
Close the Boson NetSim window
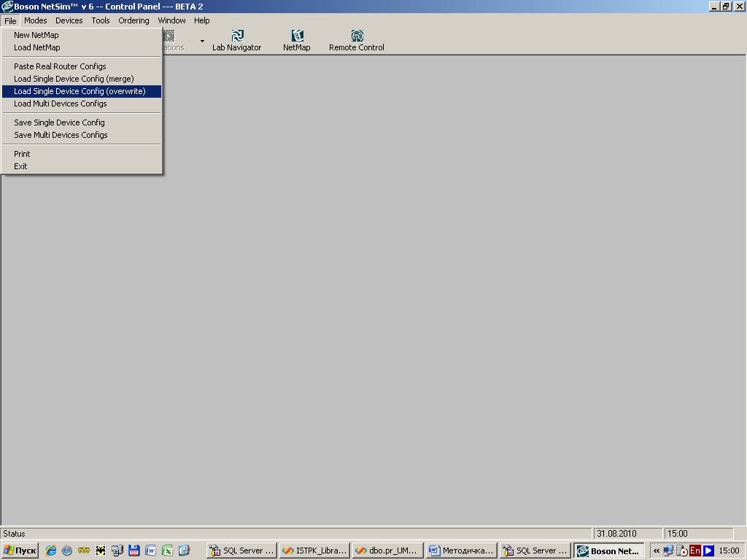click(739, 7)
